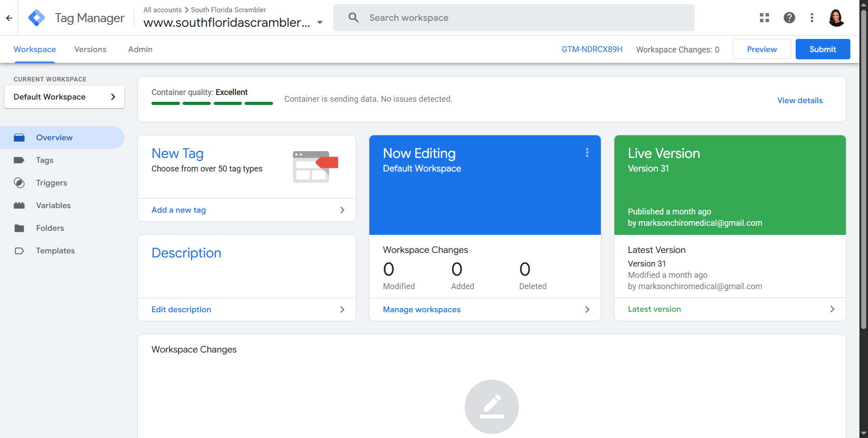
Task: Click the Triggers sidebar icon
Action: tap(19, 183)
